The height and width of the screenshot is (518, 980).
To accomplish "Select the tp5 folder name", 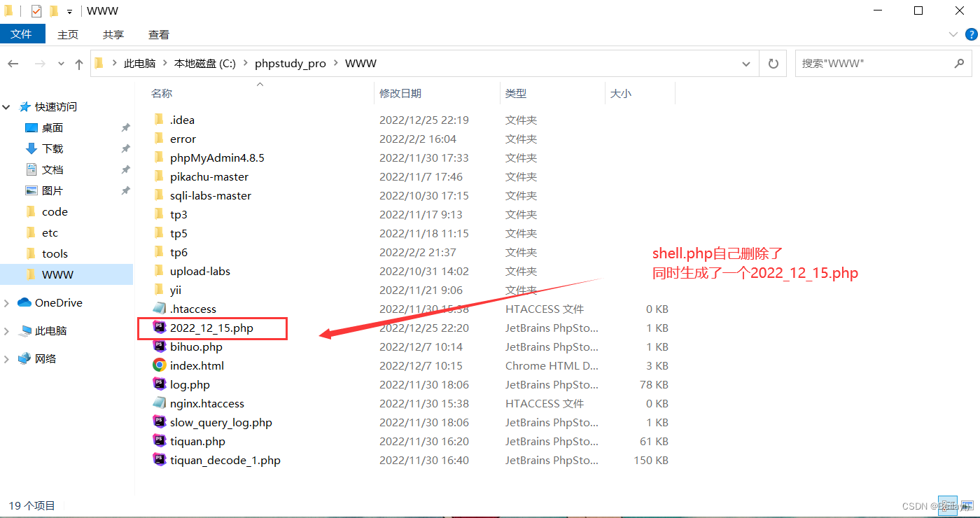I will click(178, 233).
